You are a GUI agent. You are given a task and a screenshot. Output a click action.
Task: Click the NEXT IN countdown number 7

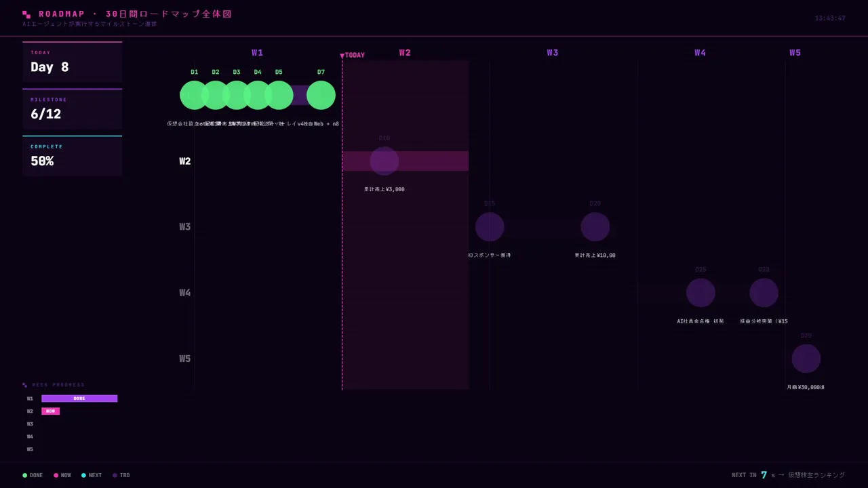764,475
